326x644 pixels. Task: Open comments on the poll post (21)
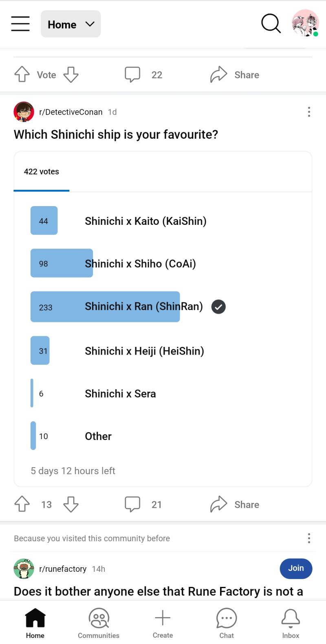point(143,504)
